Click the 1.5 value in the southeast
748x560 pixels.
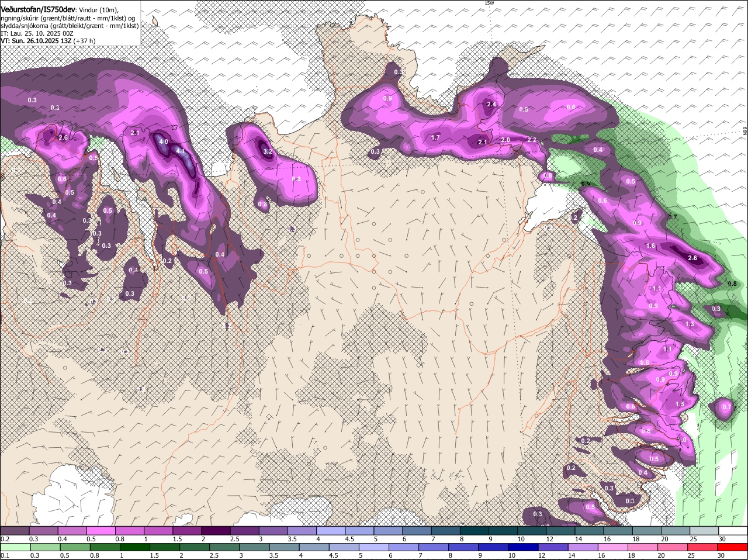tap(680, 405)
